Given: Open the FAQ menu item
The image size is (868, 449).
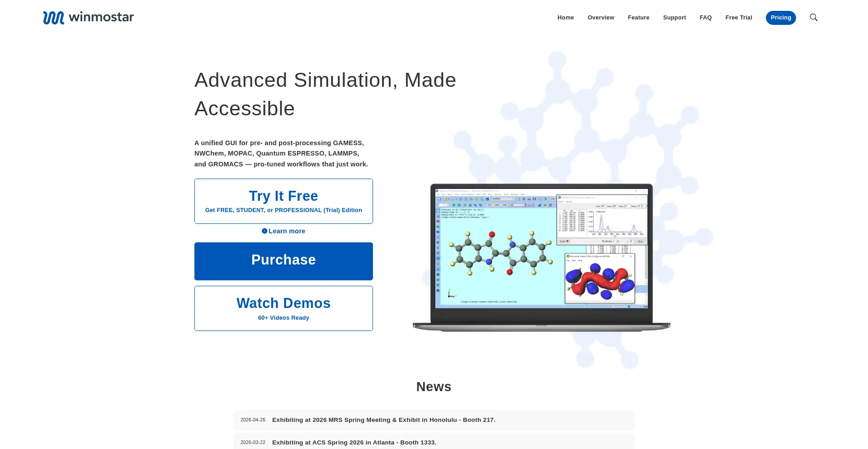Looking at the screenshot, I should [x=706, y=18].
